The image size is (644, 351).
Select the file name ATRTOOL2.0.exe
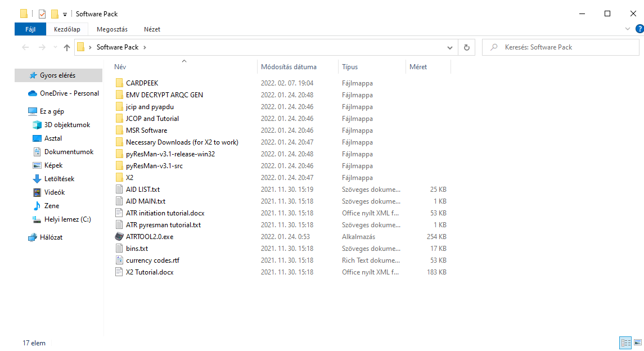[150, 237]
